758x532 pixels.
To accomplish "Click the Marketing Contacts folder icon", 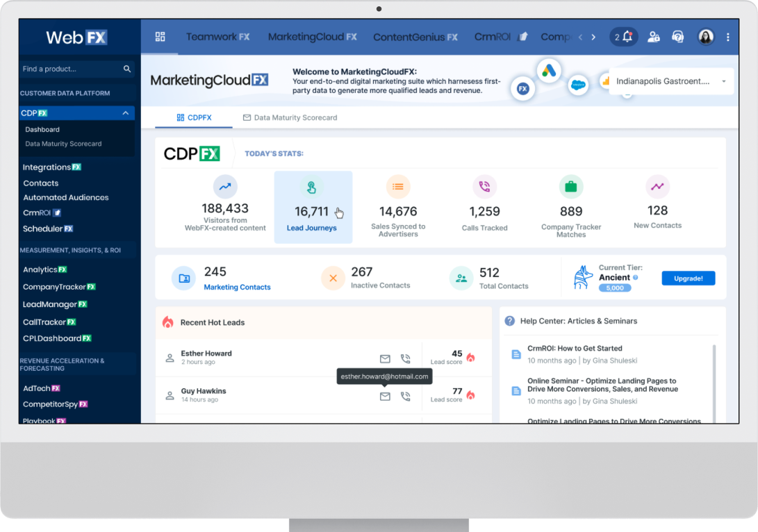I will (x=183, y=279).
